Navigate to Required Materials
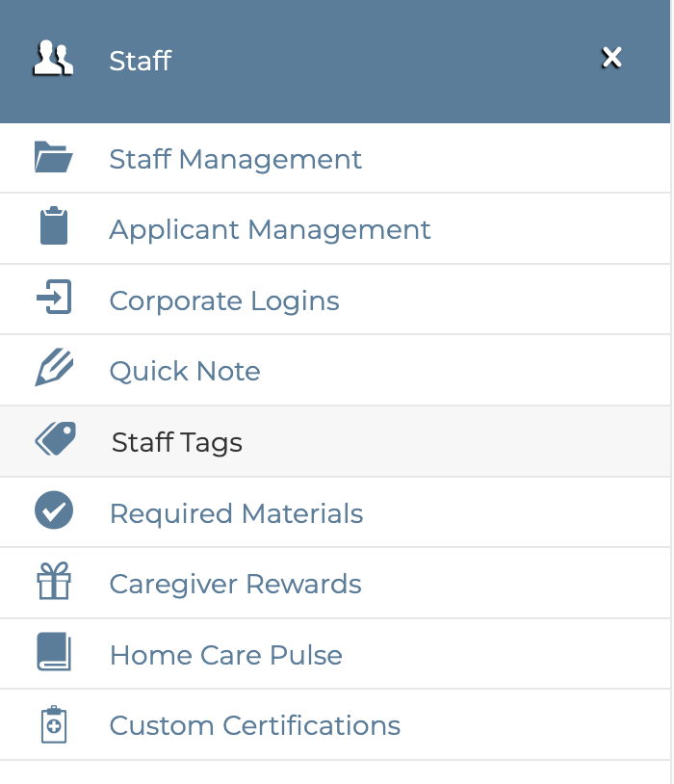 [236, 513]
